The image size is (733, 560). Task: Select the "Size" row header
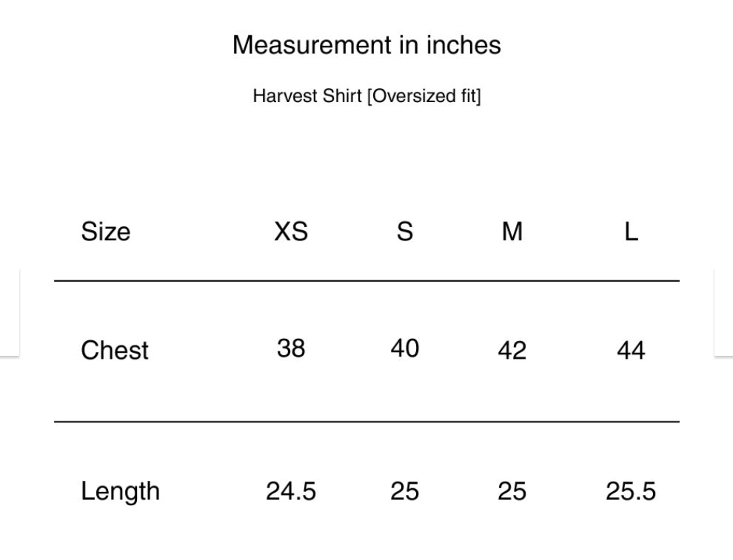(x=105, y=232)
